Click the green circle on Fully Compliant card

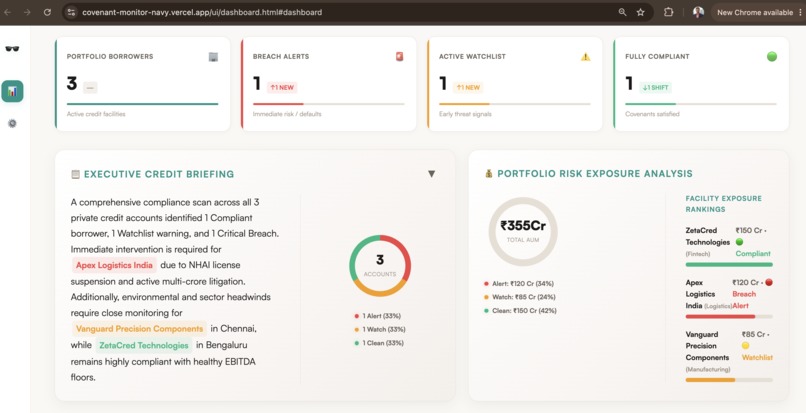click(x=772, y=57)
